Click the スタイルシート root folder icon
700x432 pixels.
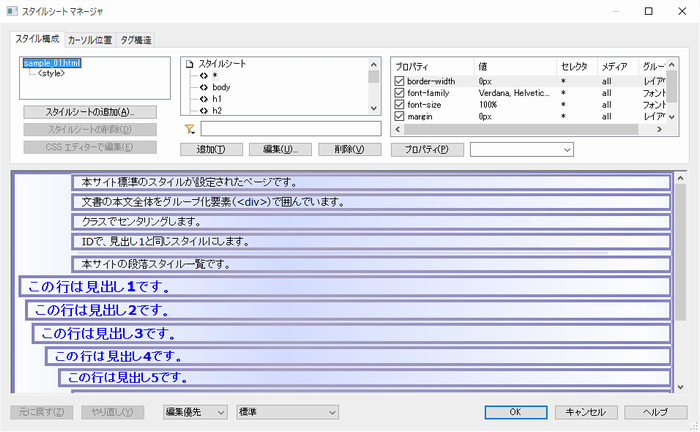190,63
